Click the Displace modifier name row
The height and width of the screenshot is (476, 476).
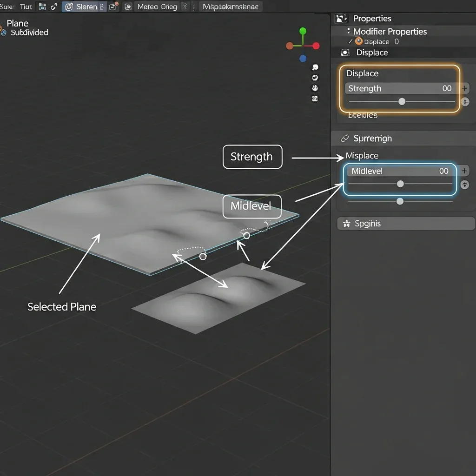(377, 41)
